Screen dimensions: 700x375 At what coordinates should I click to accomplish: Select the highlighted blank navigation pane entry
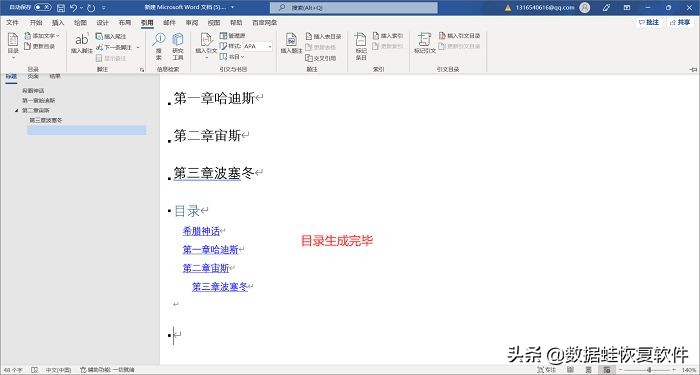pos(87,130)
